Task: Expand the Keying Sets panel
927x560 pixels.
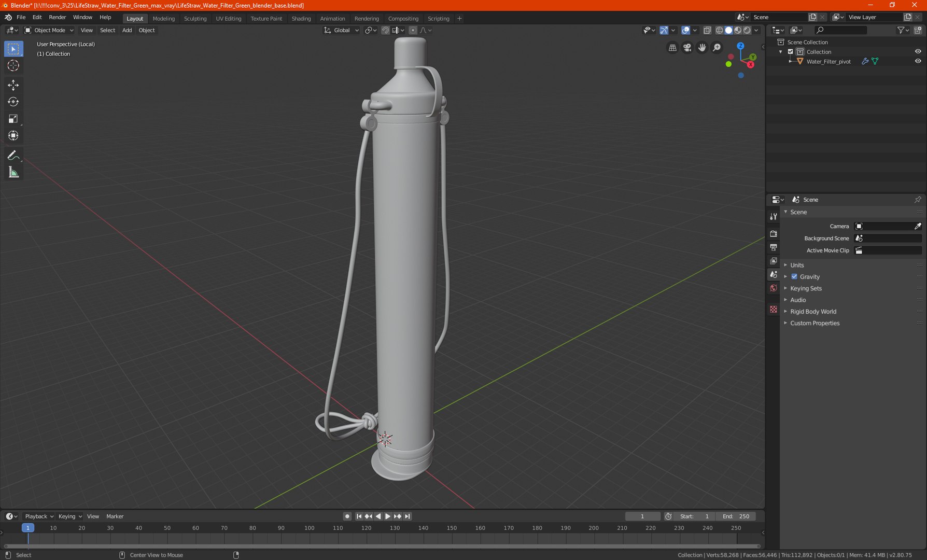Action: (x=806, y=288)
